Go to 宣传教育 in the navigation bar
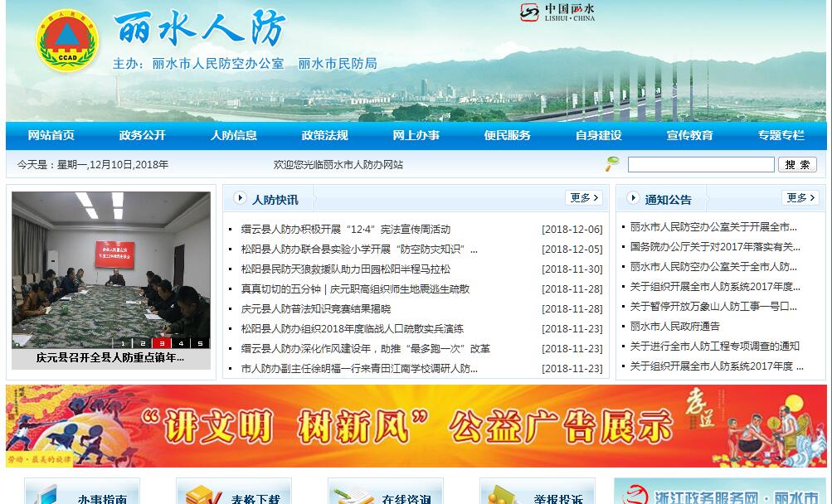Viewport: 832px width, 504px height. click(x=690, y=135)
